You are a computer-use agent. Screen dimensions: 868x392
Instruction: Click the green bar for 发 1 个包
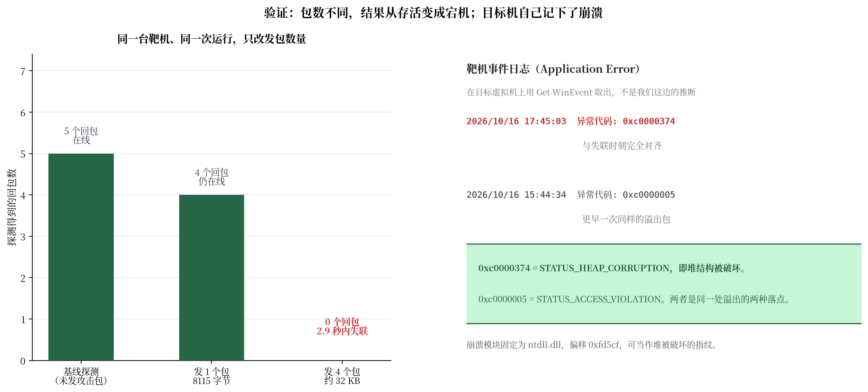pyautogui.click(x=211, y=277)
